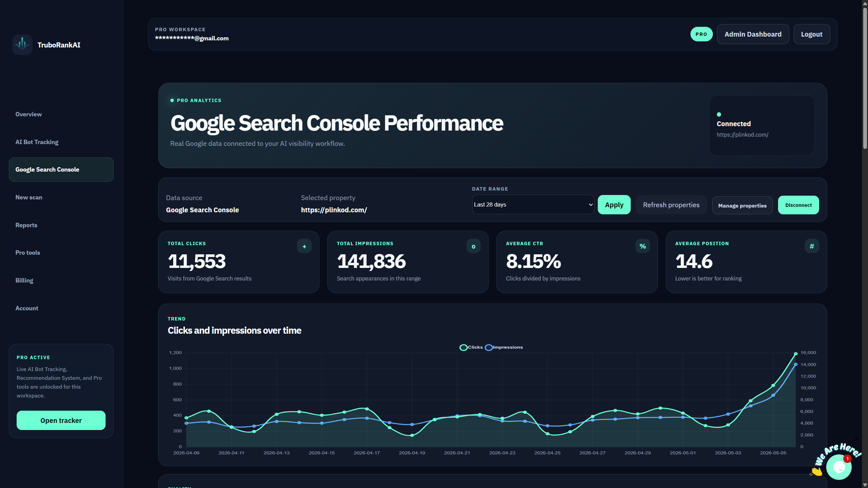The height and width of the screenshot is (488, 868).
Task: Click the circle icon on Total Impressions card
Action: click(x=474, y=246)
